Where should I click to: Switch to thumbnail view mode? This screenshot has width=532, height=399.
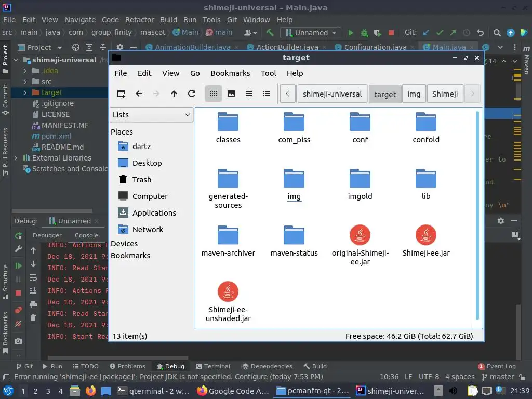(x=231, y=94)
